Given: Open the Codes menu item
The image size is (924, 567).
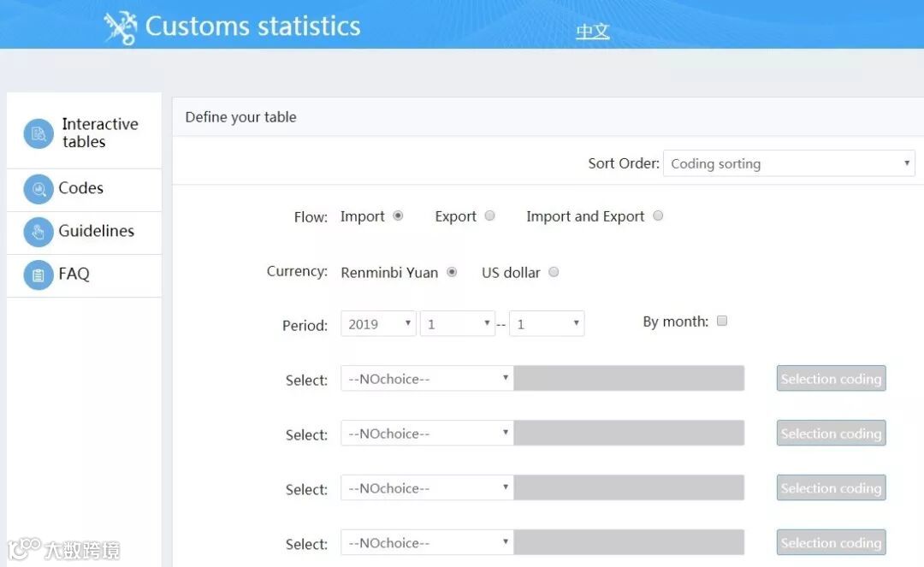Looking at the screenshot, I should pos(81,189).
